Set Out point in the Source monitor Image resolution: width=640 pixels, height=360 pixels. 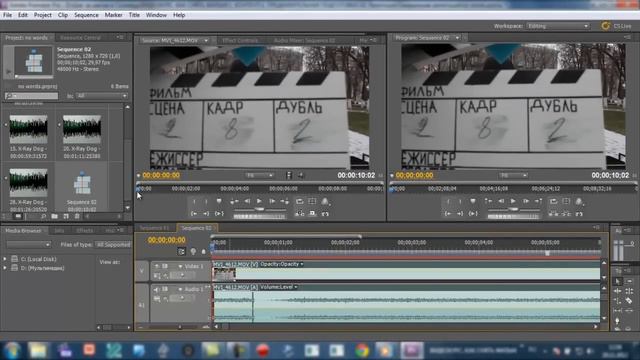207,201
